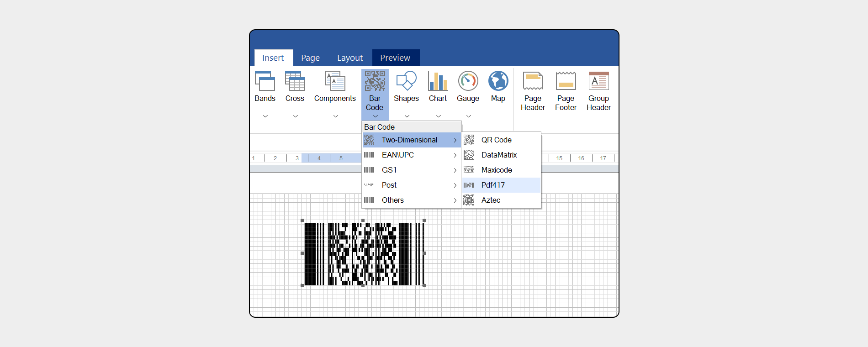Add a Group Header band
The image size is (868, 347).
[598, 81]
